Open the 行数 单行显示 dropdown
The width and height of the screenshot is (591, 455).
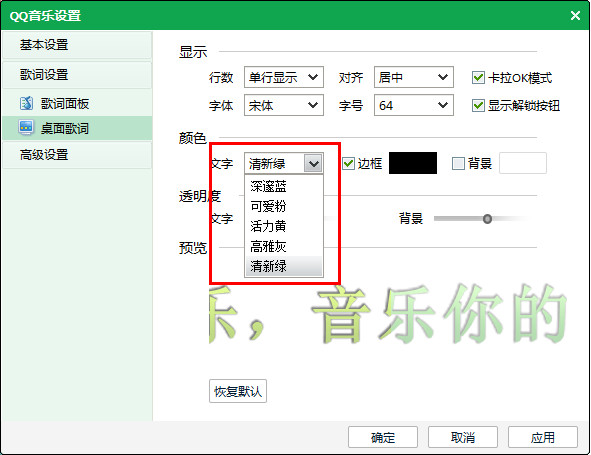pyautogui.click(x=284, y=77)
